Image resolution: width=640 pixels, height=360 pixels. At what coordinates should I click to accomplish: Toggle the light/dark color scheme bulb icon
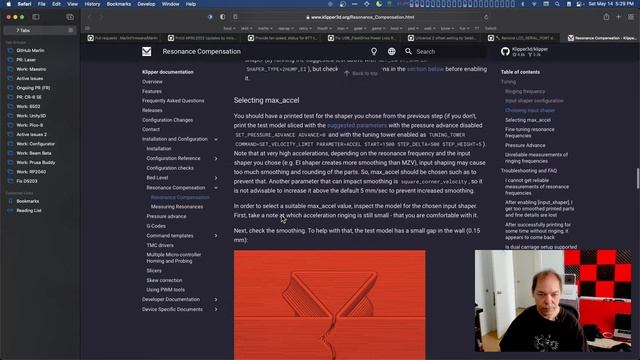[x=374, y=51]
